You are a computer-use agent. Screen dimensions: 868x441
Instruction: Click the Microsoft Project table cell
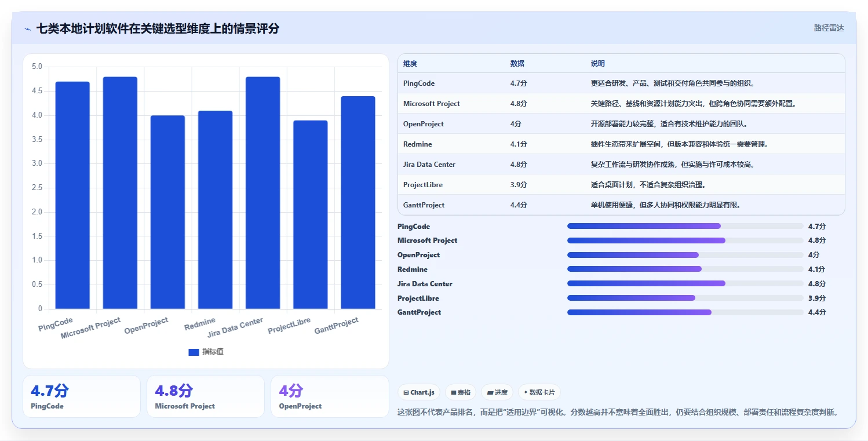pos(432,104)
